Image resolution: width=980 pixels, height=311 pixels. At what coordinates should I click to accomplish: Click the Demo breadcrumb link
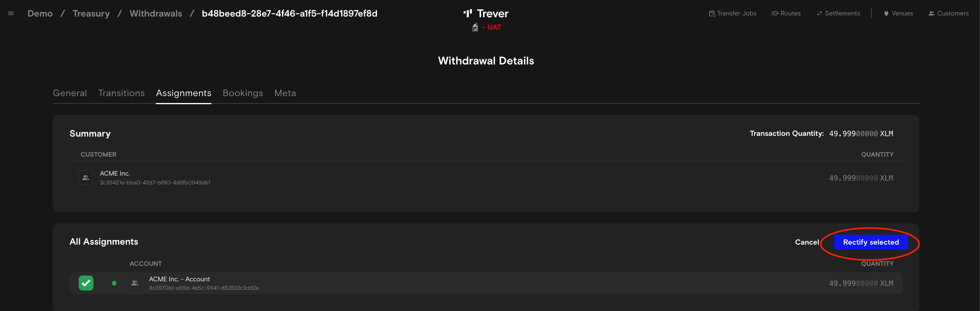(x=40, y=14)
